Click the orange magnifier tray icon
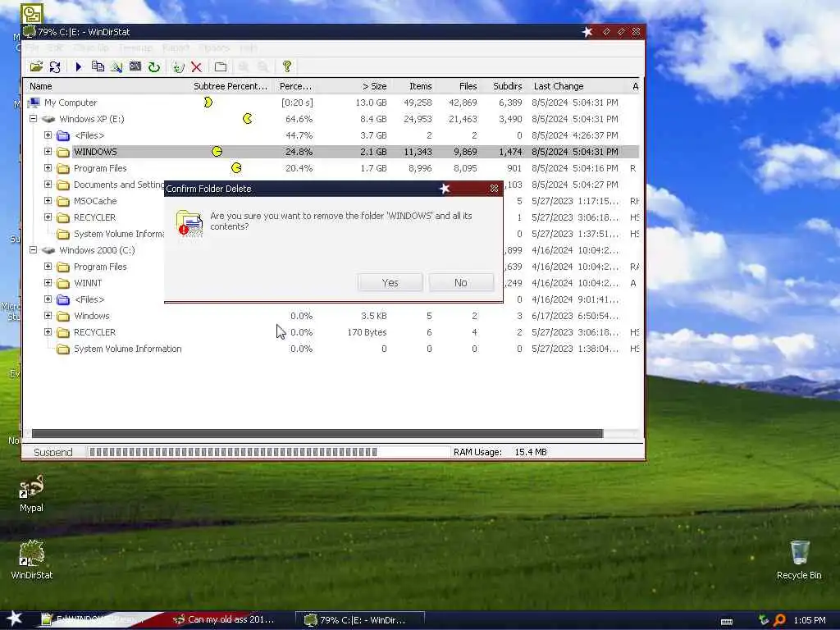Viewport: 840px width, 630px height. coord(779,620)
